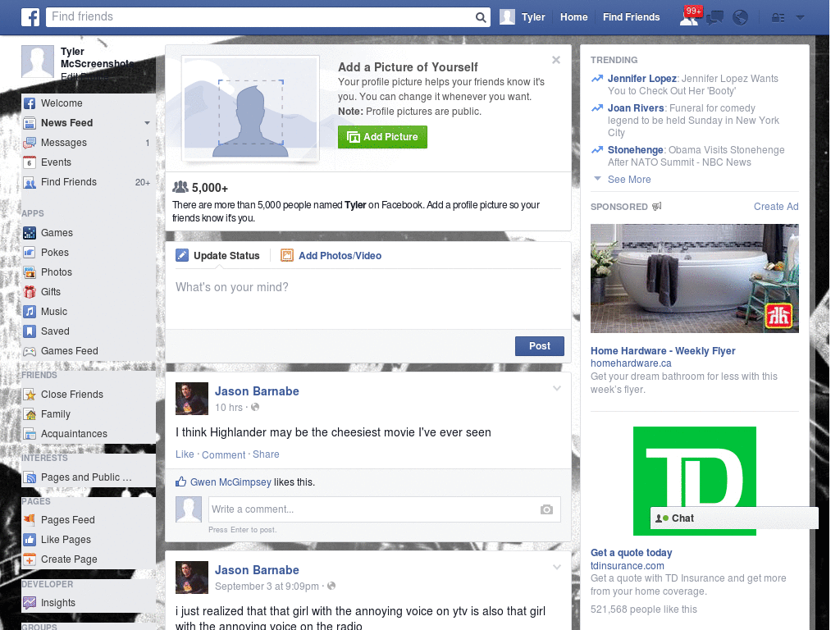
Task: Click Like on Highlander post
Action: [185, 454]
